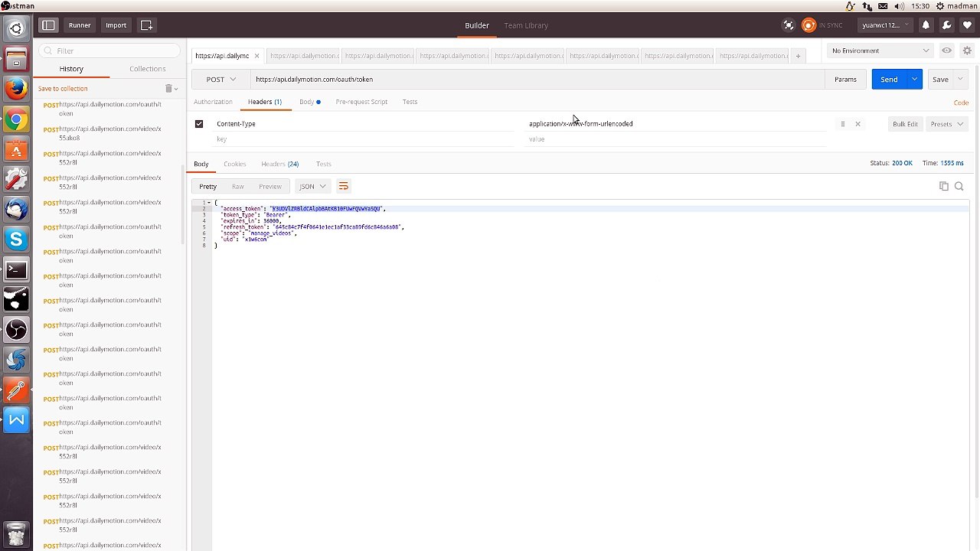
Task: Close the active request tab
Action: tap(256, 56)
